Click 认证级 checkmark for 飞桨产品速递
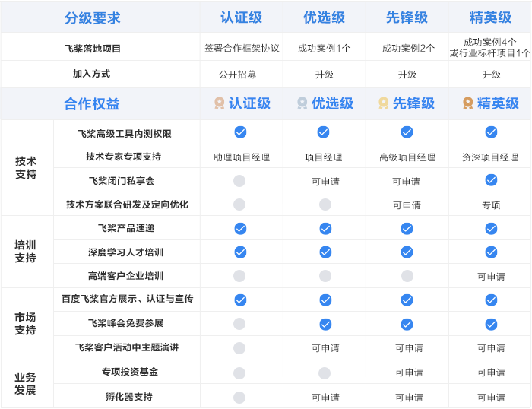Image resolution: width=532 pixels, height=409 pixels. (x=240, y=228)
